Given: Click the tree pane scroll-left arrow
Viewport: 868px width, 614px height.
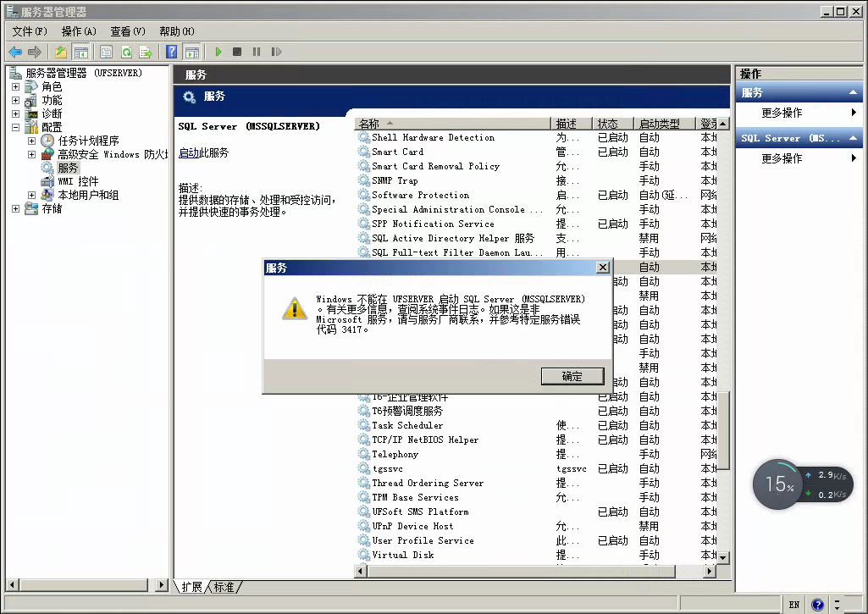Looking at the screenshot, I should (12, 584).
